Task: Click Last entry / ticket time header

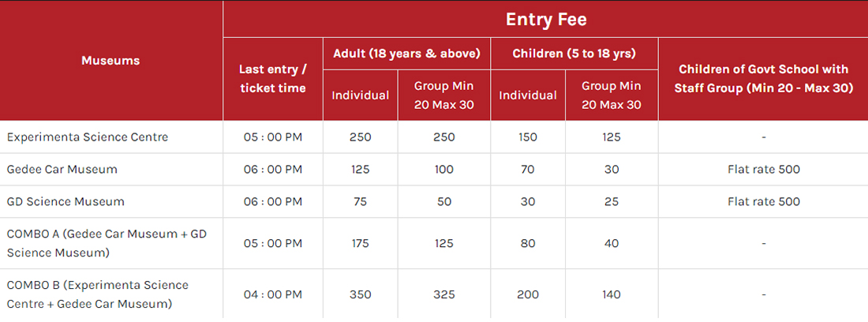Action: pyautogui.click(x=273, y=79)
